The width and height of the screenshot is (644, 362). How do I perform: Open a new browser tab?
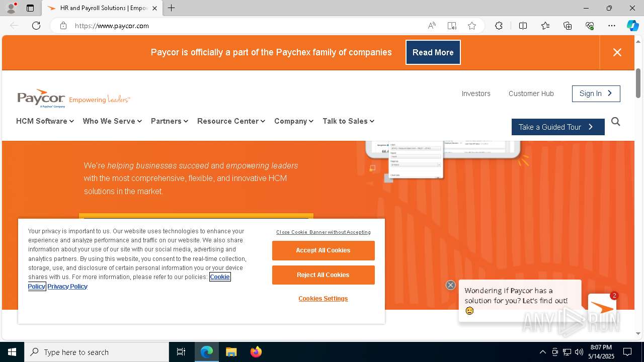tap(172, 8)
